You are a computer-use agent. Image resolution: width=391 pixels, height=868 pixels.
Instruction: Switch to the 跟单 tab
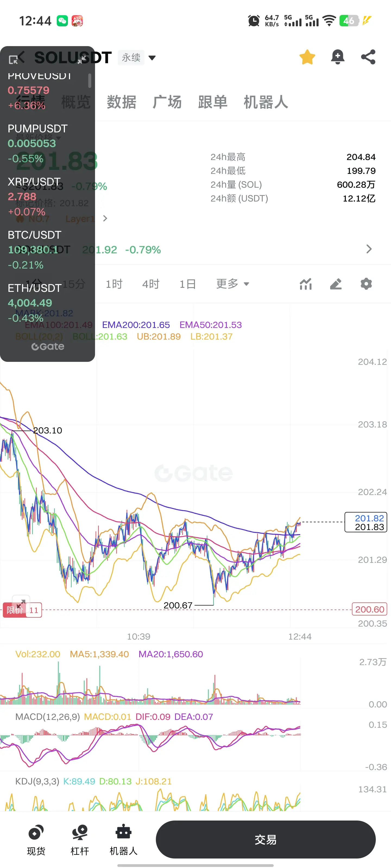(x=213, y=102)
